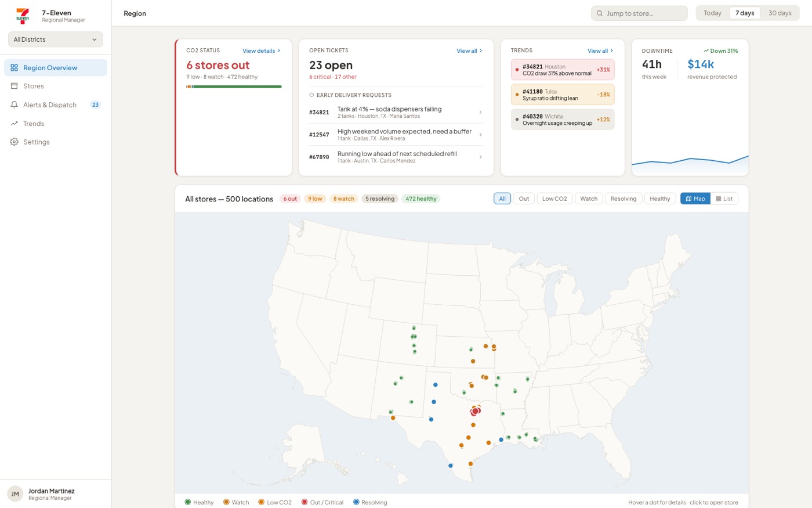812x508 pixels.
Task: Click the 5 resolving status chip
Action: tap(380, 199)
